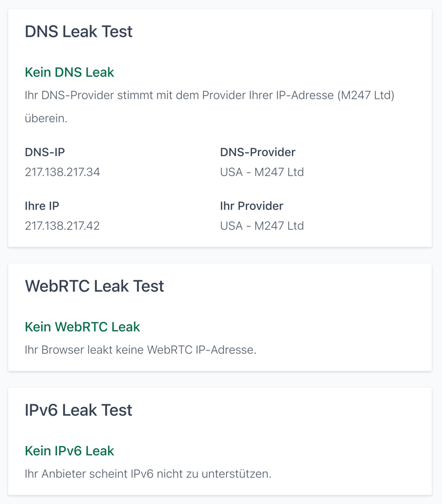The width and height of the screenshot is (442, 504).
Task: Click the green Kein DNS Leak status
Action: [70, 72]
